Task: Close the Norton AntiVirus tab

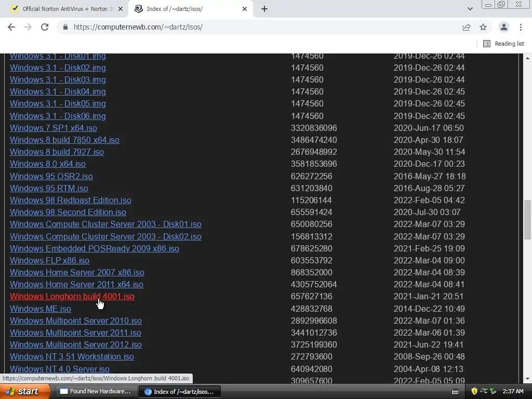Action: tap(121, 9)
